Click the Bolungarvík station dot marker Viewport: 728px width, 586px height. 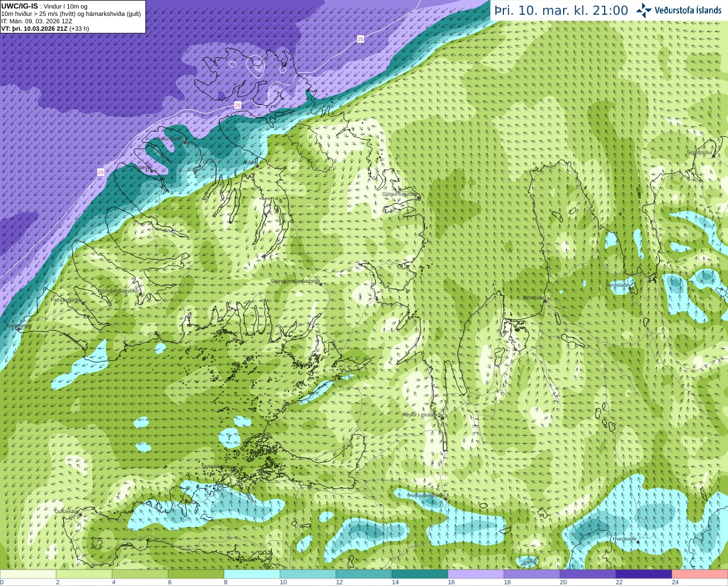(x=185, y=143)
